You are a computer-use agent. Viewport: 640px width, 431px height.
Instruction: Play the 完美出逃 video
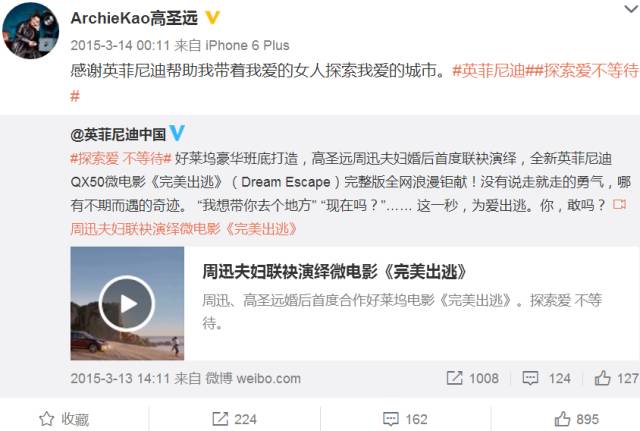tap(127, 303)
